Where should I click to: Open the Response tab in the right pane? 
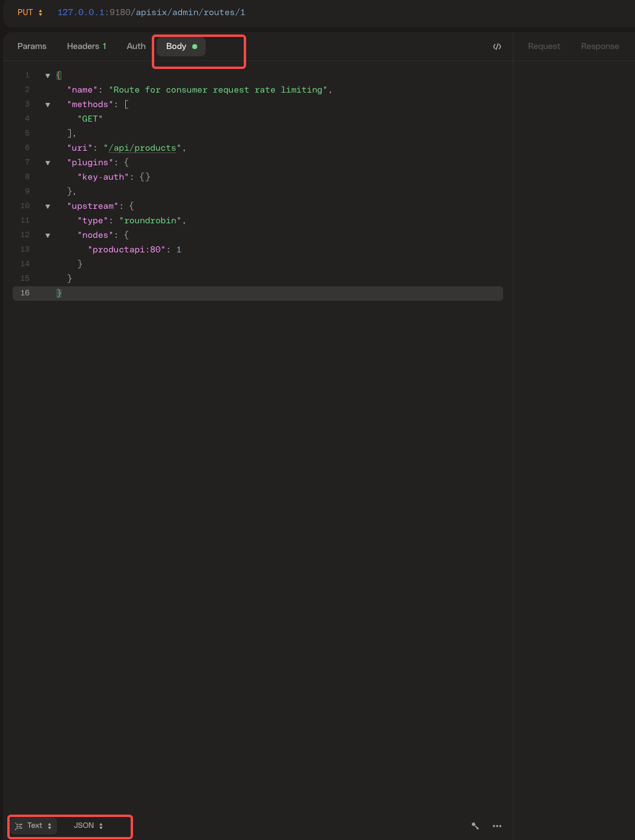tap(600, 46)
